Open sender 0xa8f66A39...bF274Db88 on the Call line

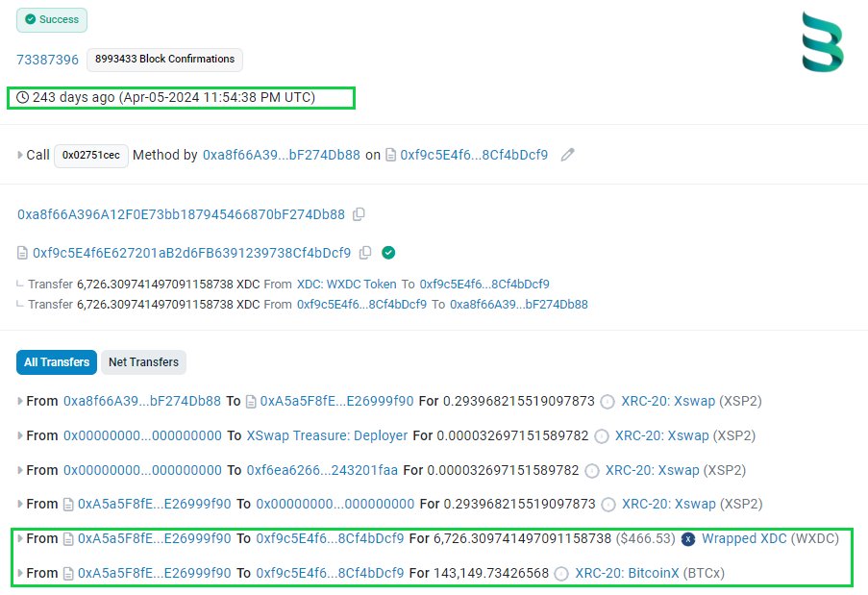[x=282, y=155]
